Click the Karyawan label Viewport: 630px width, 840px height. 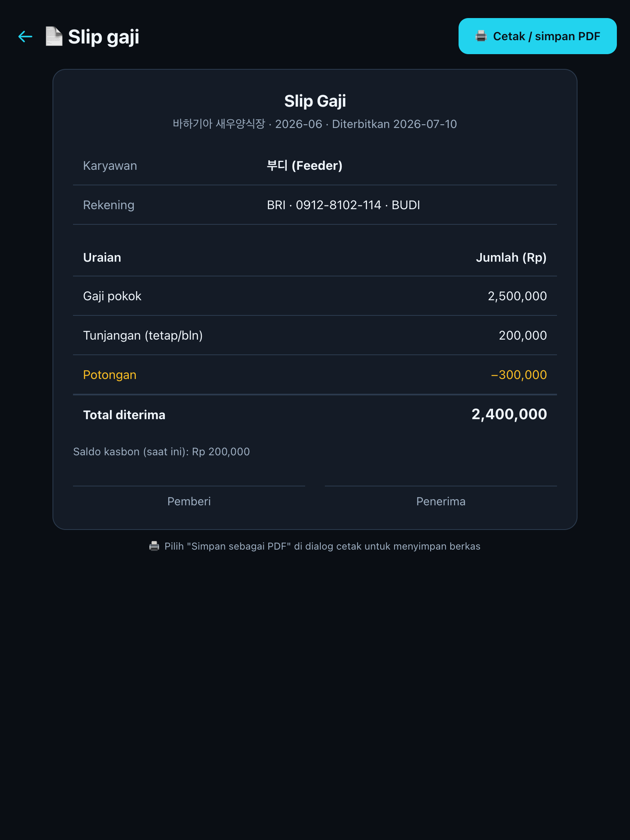tap(110, 166)
